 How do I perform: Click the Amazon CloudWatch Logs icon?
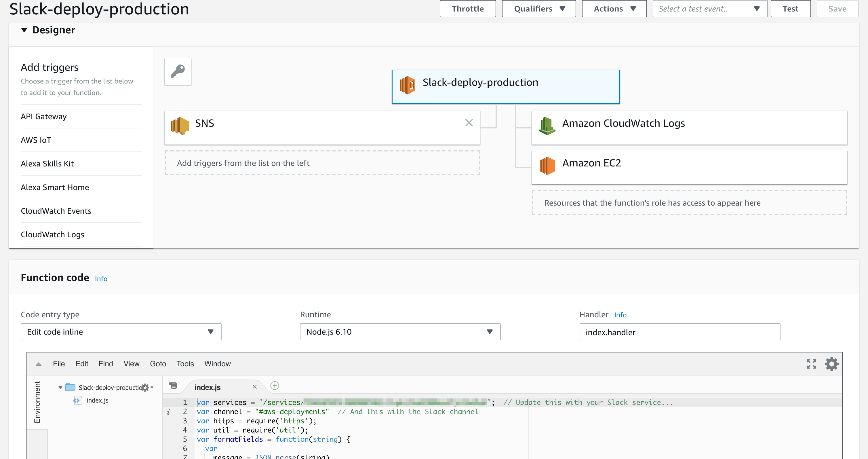click(x=547, y=126)
